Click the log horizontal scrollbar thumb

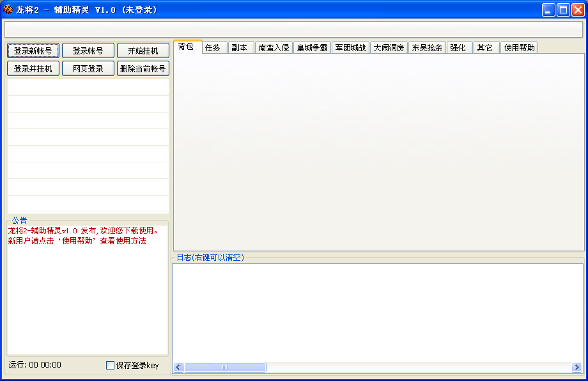point(225,367)
